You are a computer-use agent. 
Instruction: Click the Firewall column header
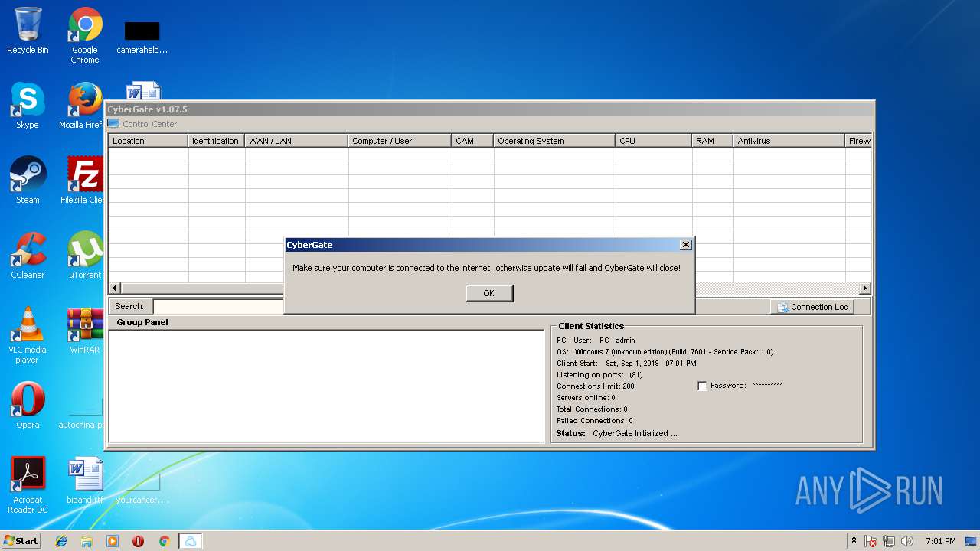[858, 141]
